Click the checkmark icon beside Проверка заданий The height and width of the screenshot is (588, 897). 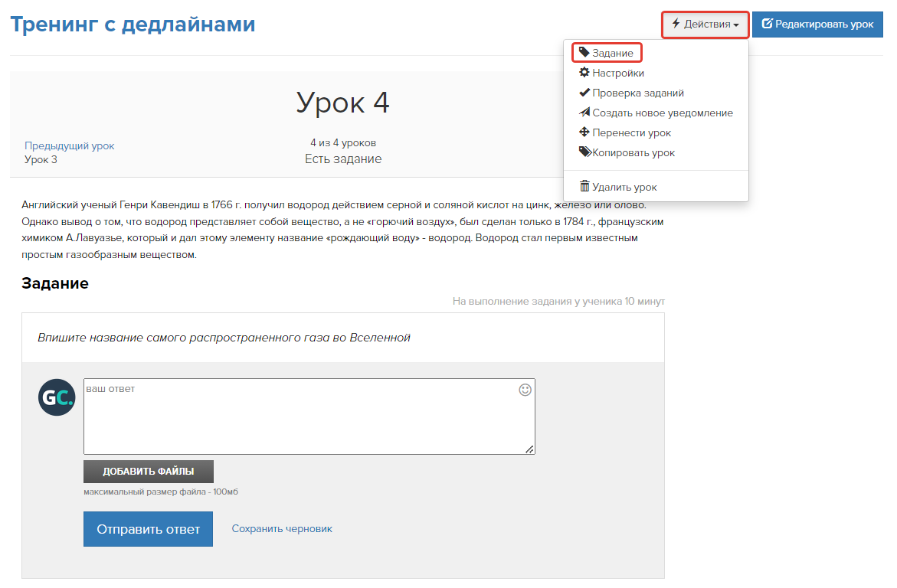[x=584, y=92]
